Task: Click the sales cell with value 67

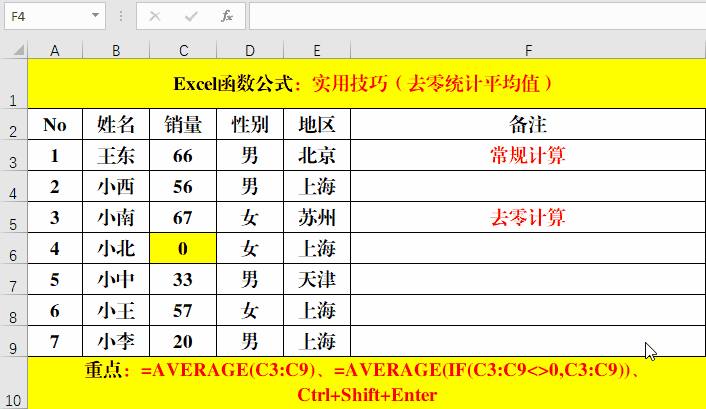Action: [x=183, y=218]
